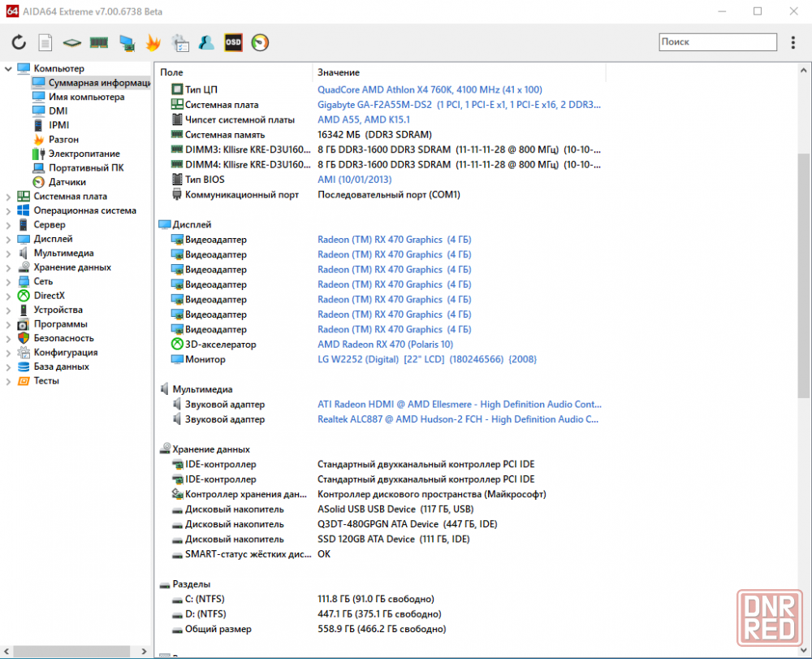Open the three-dot menu next to search
This screenshot has width=812, height=659.
tap(793, 42)
